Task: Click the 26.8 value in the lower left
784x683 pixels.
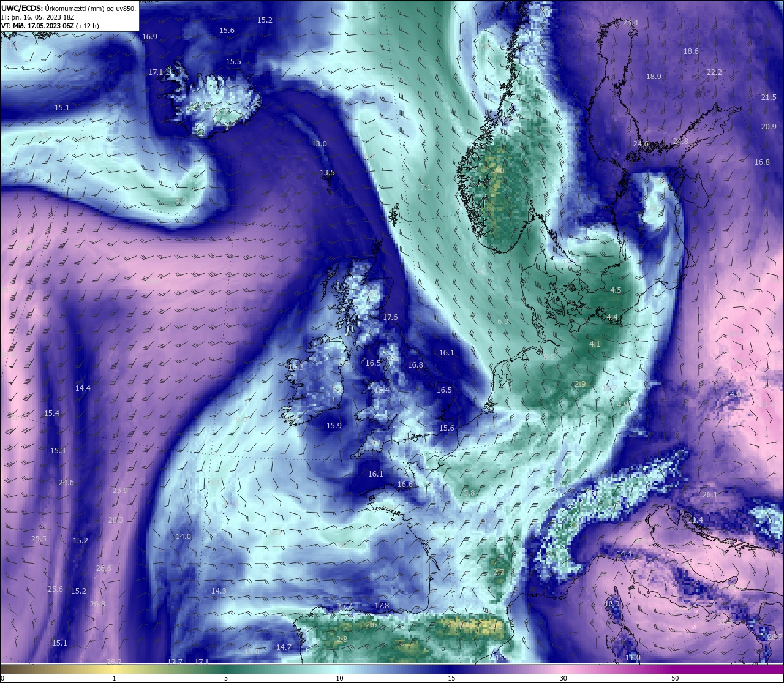Action: [x=97, y=604]
